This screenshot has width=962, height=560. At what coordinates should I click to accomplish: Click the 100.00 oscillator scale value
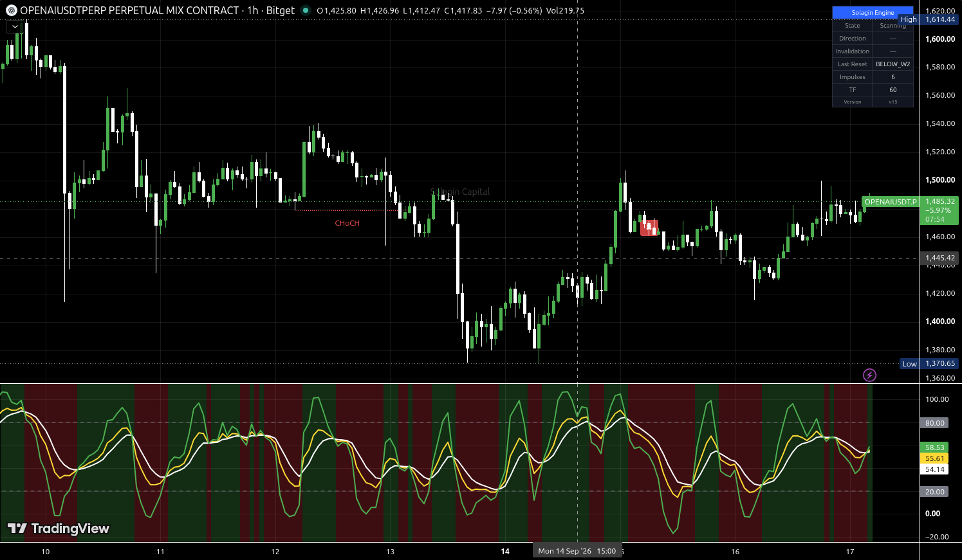937,399
